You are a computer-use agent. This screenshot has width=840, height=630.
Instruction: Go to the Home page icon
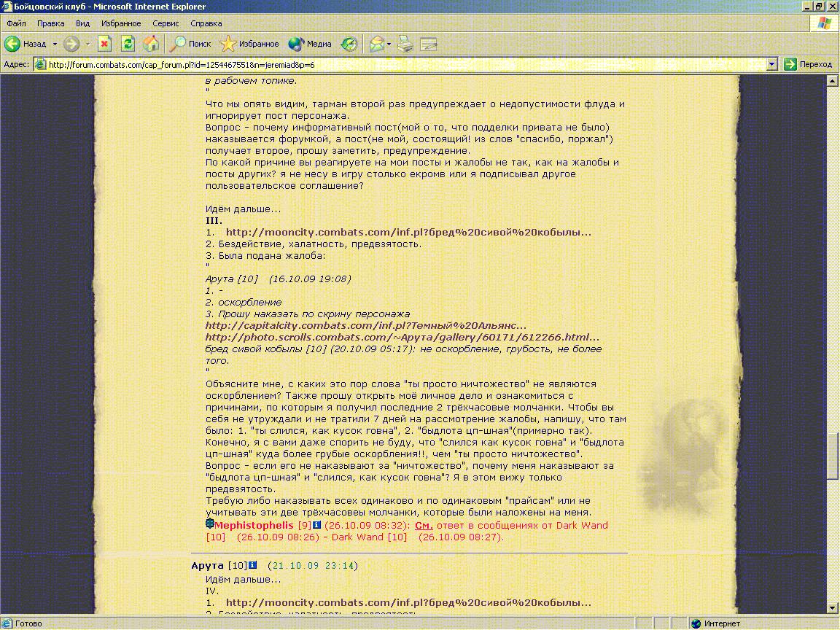pos(151,44)
